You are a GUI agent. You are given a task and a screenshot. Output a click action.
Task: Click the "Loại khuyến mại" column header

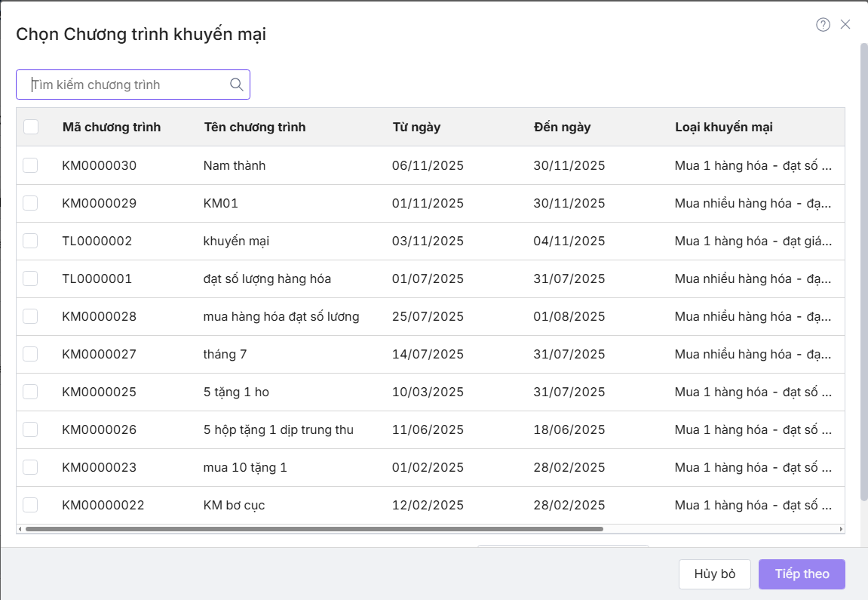[723, 127]
